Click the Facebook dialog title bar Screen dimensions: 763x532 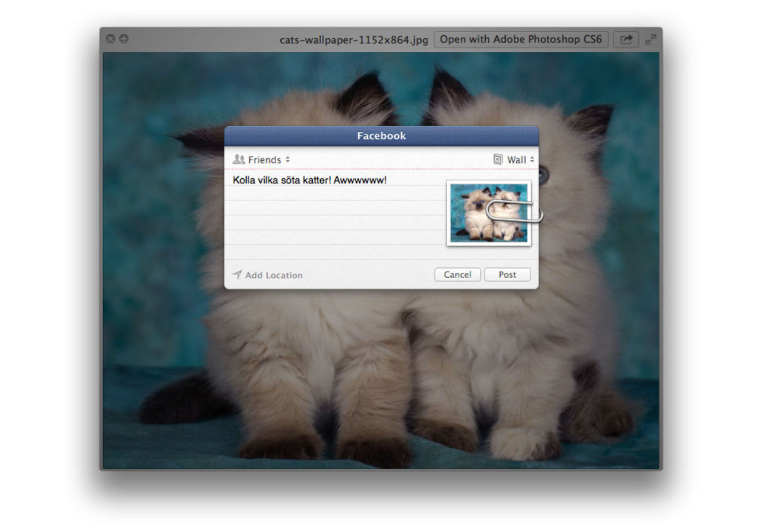(381, 136)
